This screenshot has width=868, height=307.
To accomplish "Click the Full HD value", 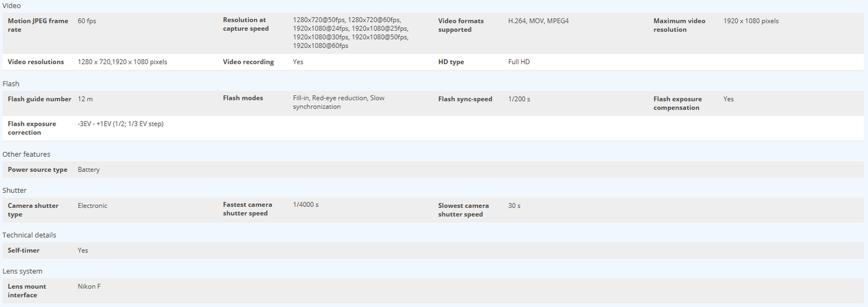I will 519,62.
